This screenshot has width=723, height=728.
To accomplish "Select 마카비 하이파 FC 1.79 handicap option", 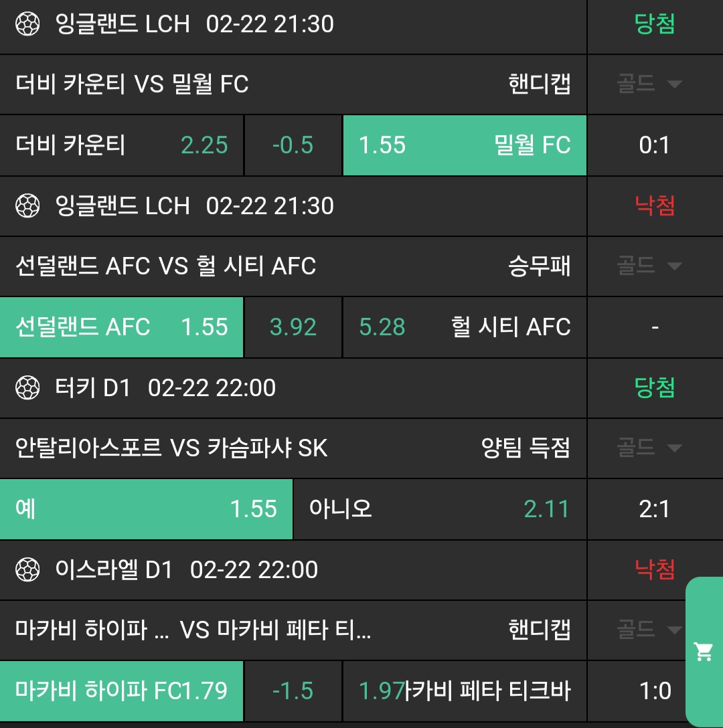I will 122,691.
